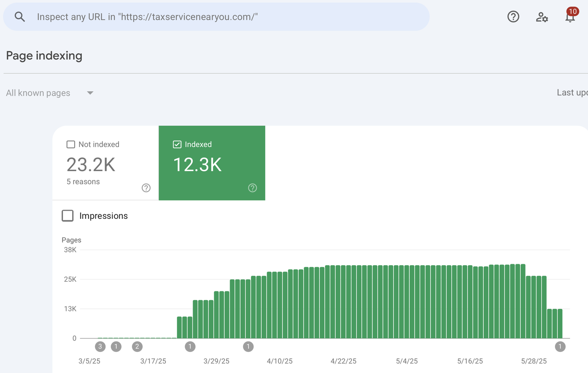Screen dimensions: 588x373
Task: Click the '5 reasons' text
Action: 83,182
